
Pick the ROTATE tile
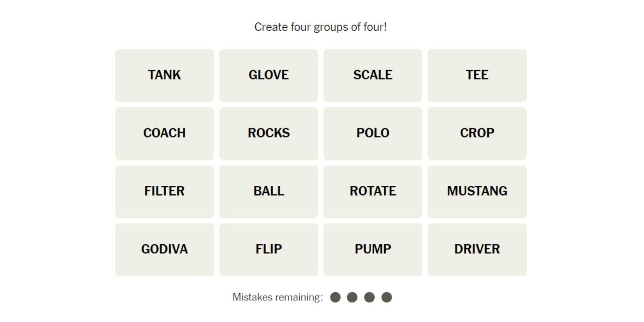pyautogui.click(x=373, y=192)
